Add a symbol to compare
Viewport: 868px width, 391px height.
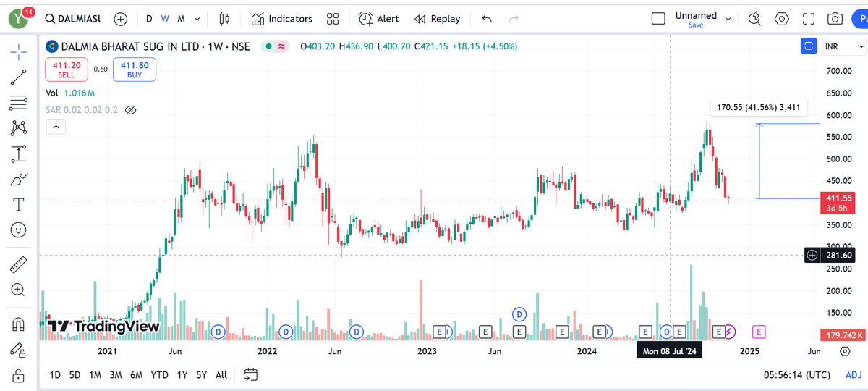pos(120,19)
